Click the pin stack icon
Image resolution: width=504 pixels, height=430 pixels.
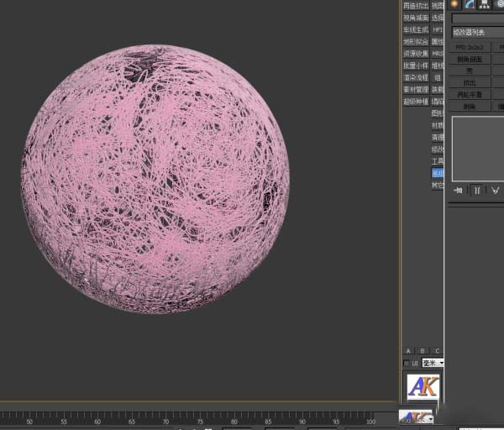tap(458, 191)
